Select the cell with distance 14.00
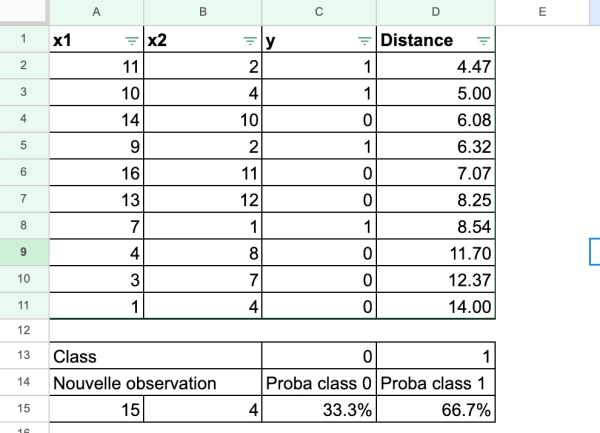The height and width of the screenshot is (433, 600). [436, 304]
